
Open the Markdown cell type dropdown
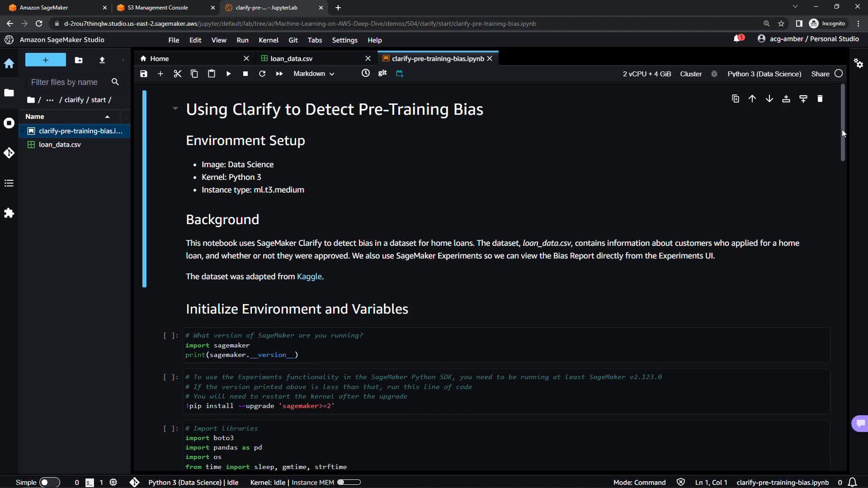click(314, 74)
